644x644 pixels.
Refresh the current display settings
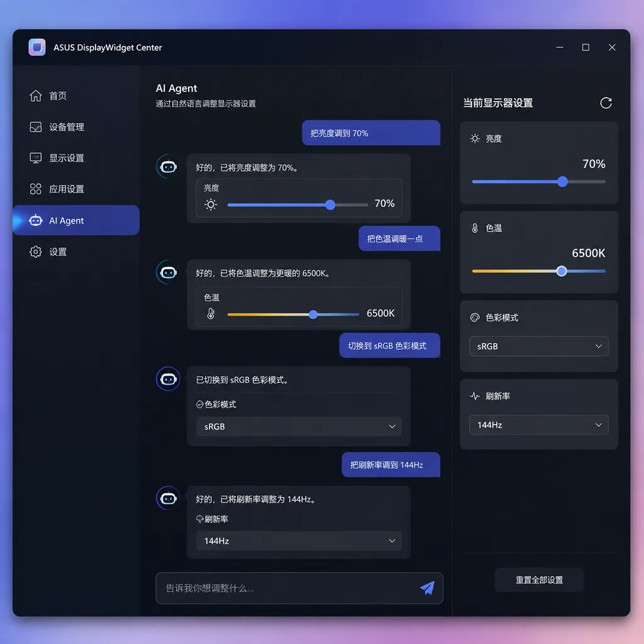click(606, 103)
